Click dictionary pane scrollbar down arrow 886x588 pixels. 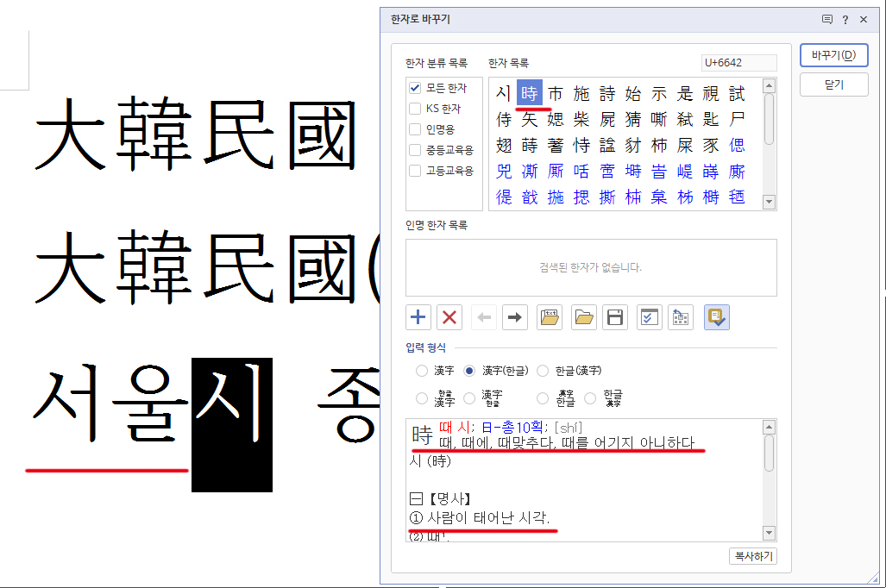[x=769, y=533]
